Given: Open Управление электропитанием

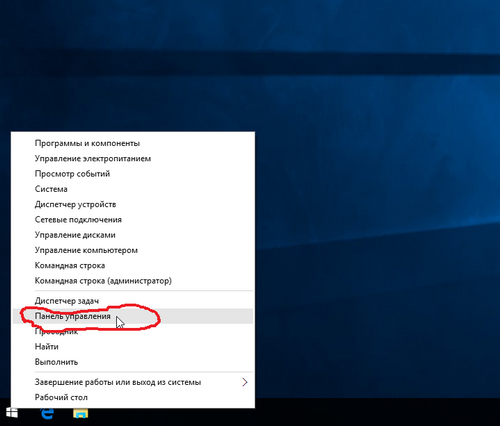Looking at the screenshot, I should point(133,159).
